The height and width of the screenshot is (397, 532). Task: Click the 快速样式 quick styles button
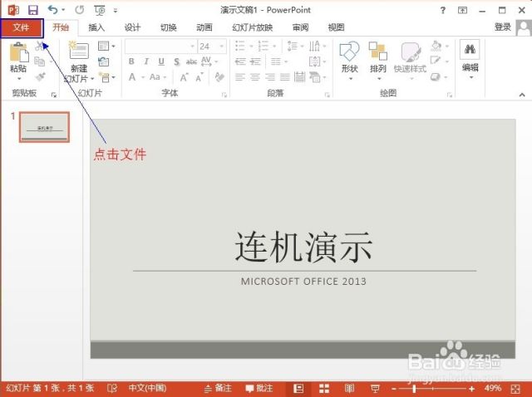click(410, 61)
